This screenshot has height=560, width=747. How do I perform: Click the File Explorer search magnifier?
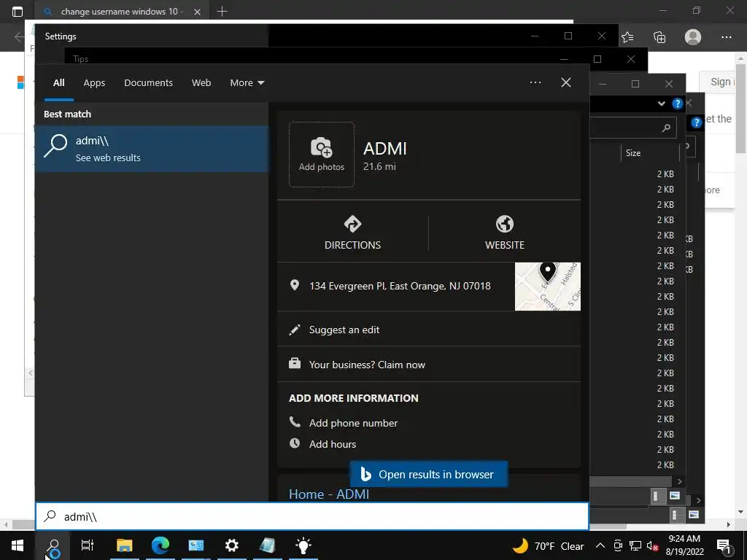coord(667,128)
